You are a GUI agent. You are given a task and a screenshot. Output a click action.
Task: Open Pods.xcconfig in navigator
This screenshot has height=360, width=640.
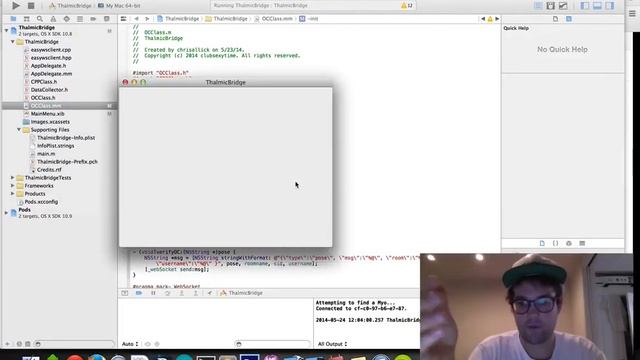[41, 202]
